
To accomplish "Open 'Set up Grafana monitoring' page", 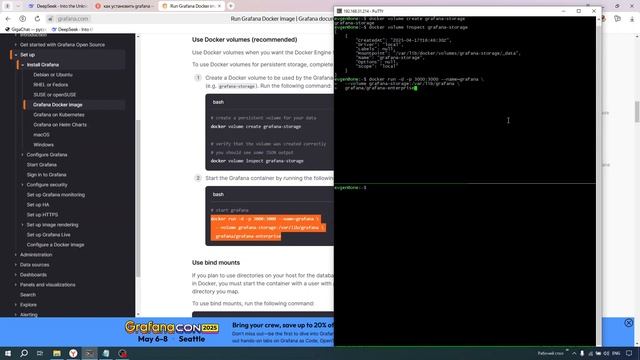I will point(56,195).
